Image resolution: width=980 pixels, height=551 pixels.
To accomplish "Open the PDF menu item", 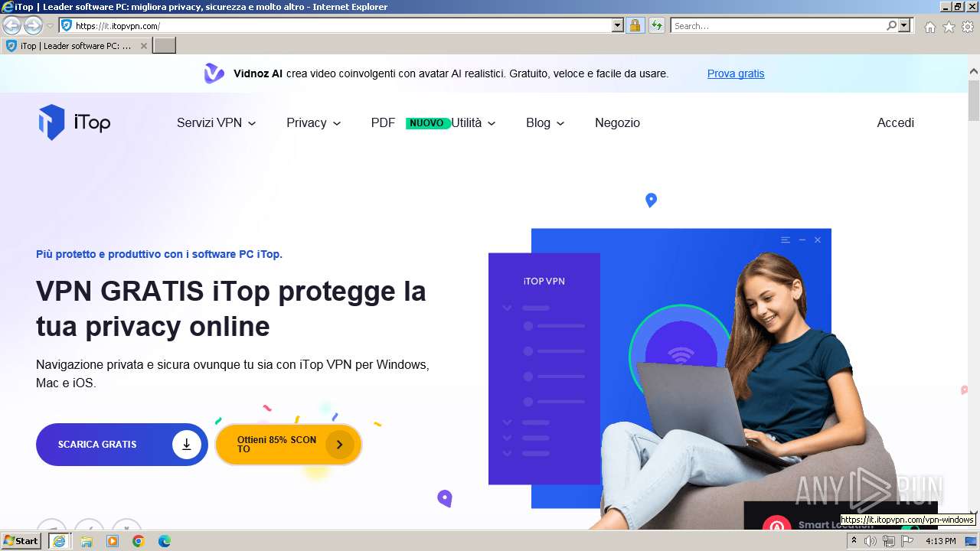I will 383,122.
